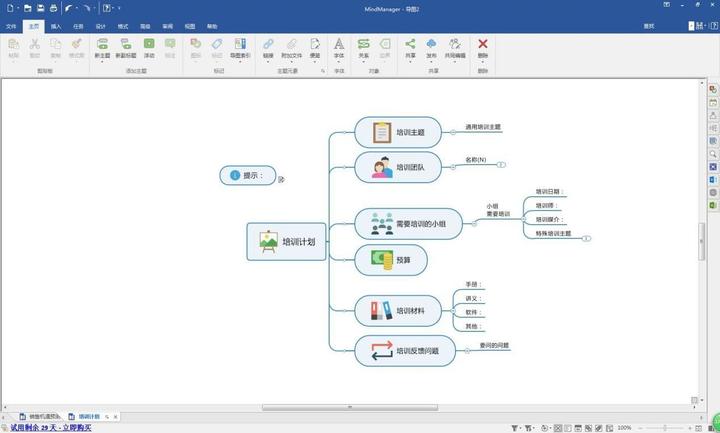Click the search magnifier icon in right sidebar
Screen dimensions: 720x433
click(713, 154)
